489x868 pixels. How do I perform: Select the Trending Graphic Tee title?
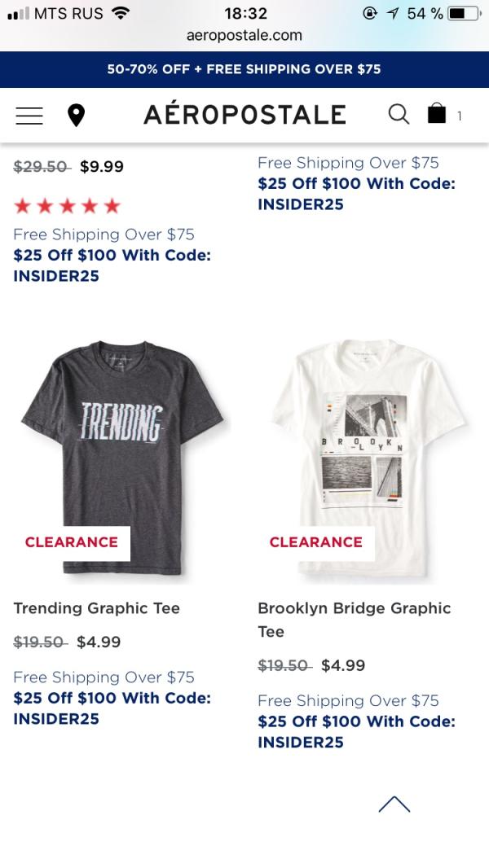(x=96, y=608)
